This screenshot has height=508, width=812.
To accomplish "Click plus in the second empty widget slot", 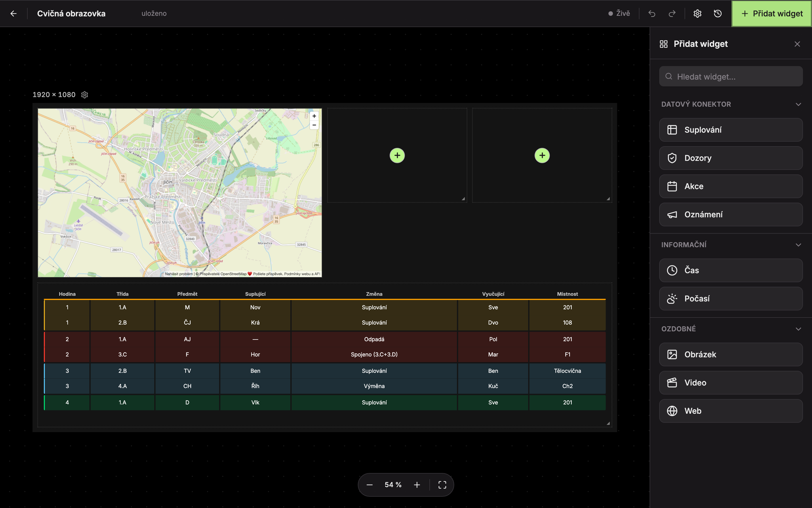I will (x=542, y=155).
